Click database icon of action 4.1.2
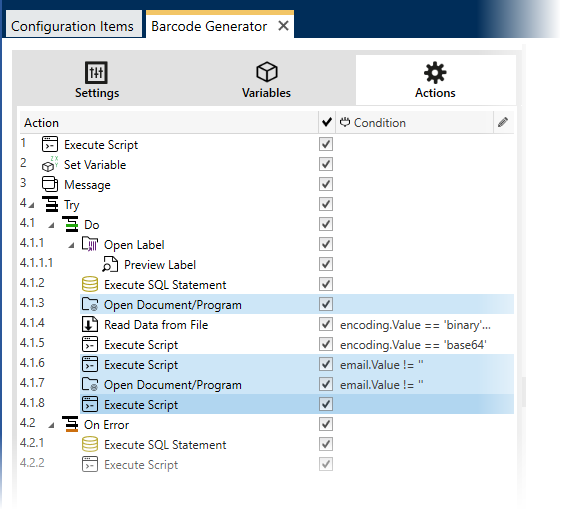The width and height of the screenshot is (561, 510). [89, 285]
